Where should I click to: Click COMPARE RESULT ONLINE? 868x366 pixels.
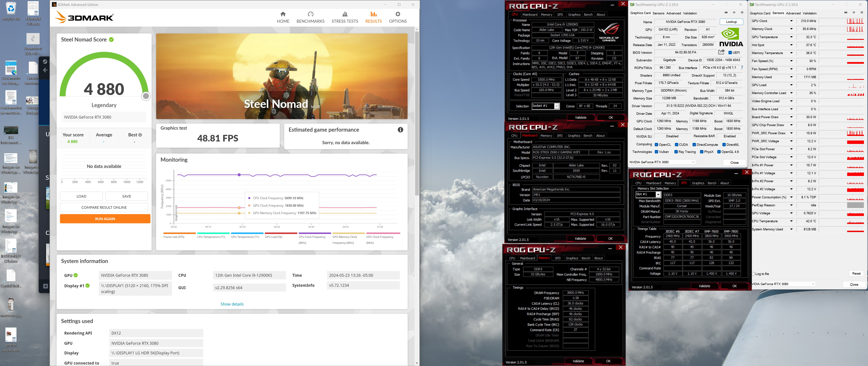pyautogui.click(x=104, y=208)
